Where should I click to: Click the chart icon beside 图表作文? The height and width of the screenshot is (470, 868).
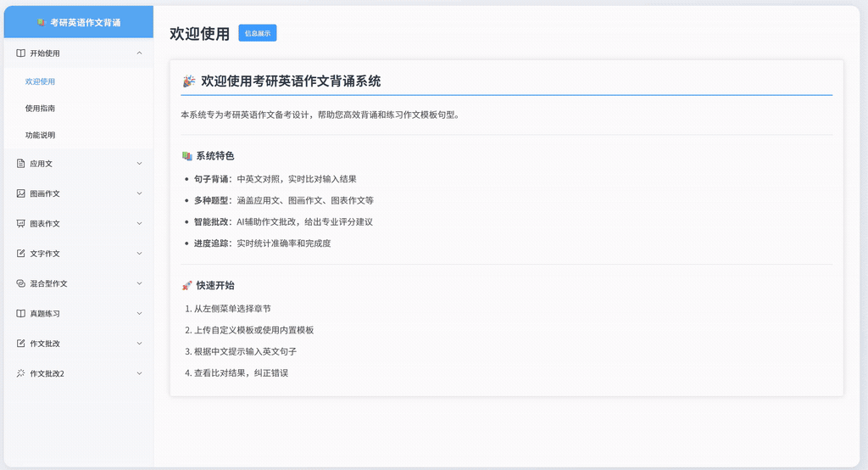point(20,223)
